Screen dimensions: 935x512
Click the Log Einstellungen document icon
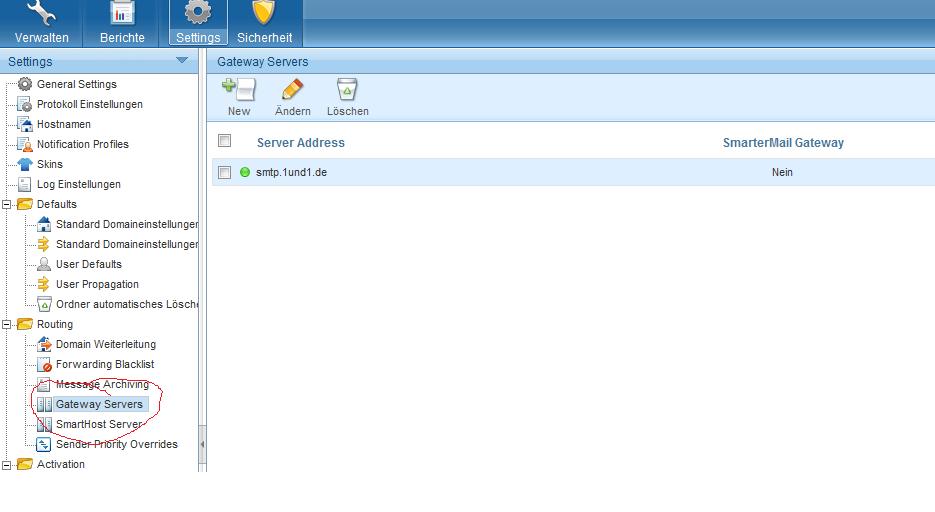(x=24, y=184)
